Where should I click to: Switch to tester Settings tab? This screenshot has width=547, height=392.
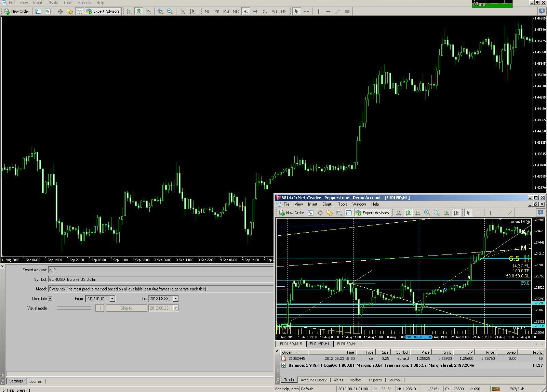coord(16,381)
